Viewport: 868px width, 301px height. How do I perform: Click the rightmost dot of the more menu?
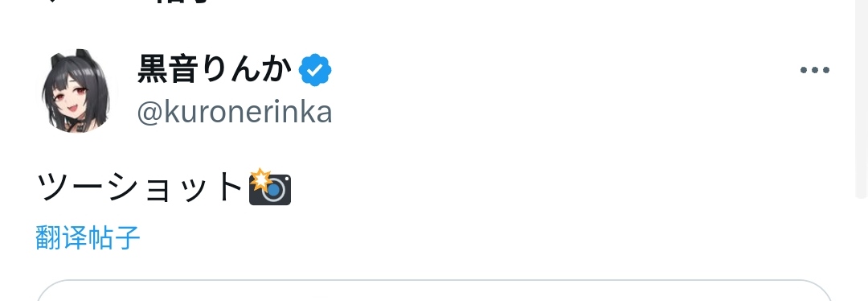click(x=825, y=70)
